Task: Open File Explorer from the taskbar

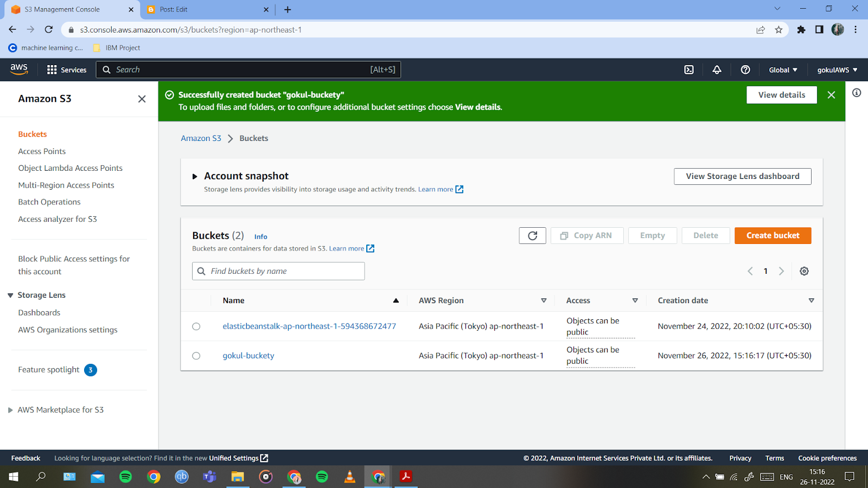Action: 238,477
